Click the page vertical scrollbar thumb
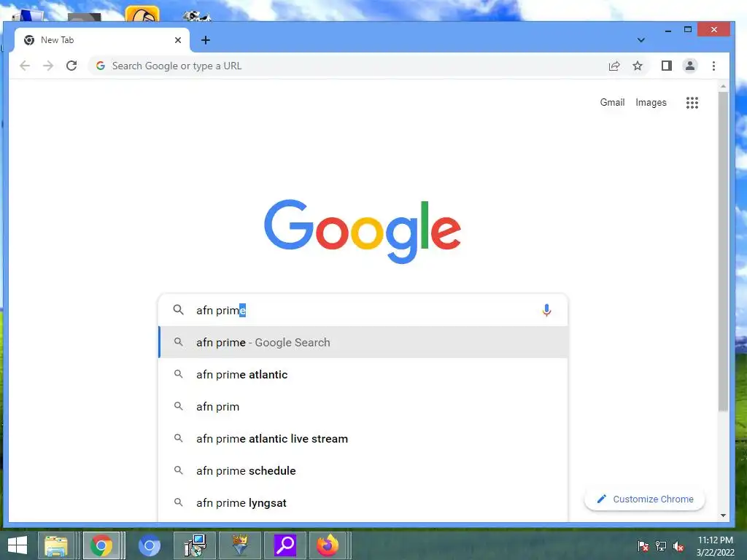The height and width of the screenshot is (560, 747). [x=723, y=251]
